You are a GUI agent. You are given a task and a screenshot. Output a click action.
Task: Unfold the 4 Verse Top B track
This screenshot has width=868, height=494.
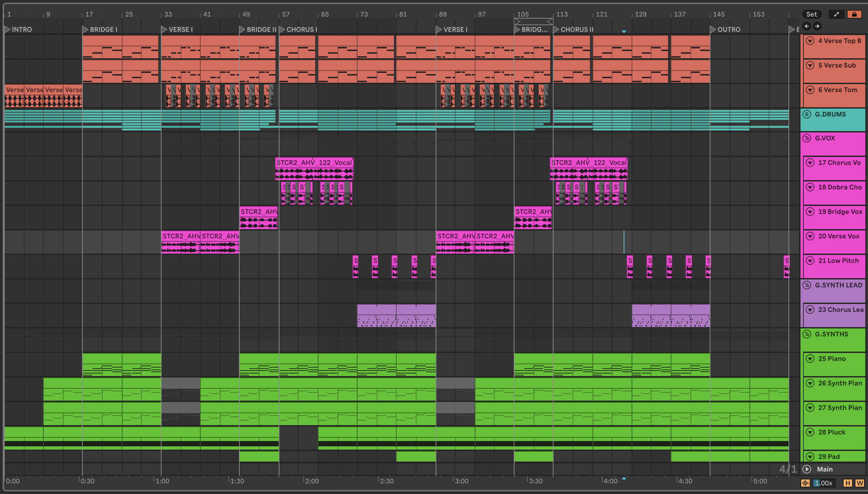point(810,41)
